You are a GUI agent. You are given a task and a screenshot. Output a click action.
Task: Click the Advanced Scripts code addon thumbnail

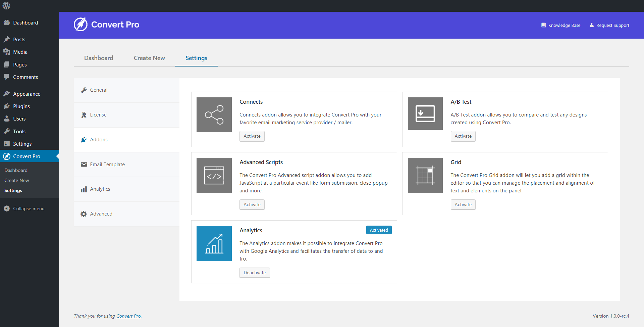tap(214, 175)
